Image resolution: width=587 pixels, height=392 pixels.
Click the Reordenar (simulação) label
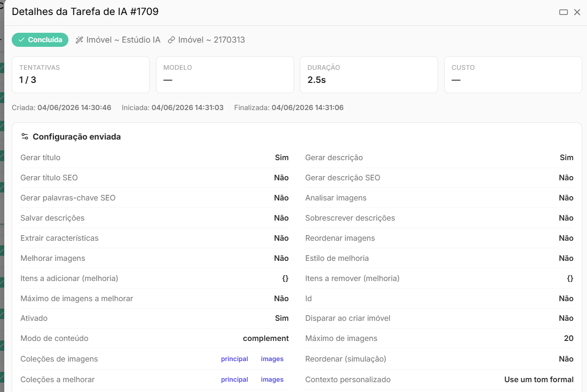346,359
